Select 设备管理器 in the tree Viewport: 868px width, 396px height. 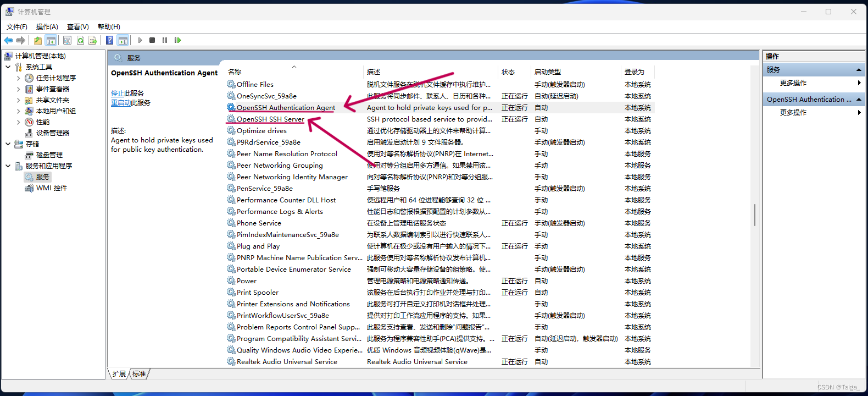tap(53, 133)
